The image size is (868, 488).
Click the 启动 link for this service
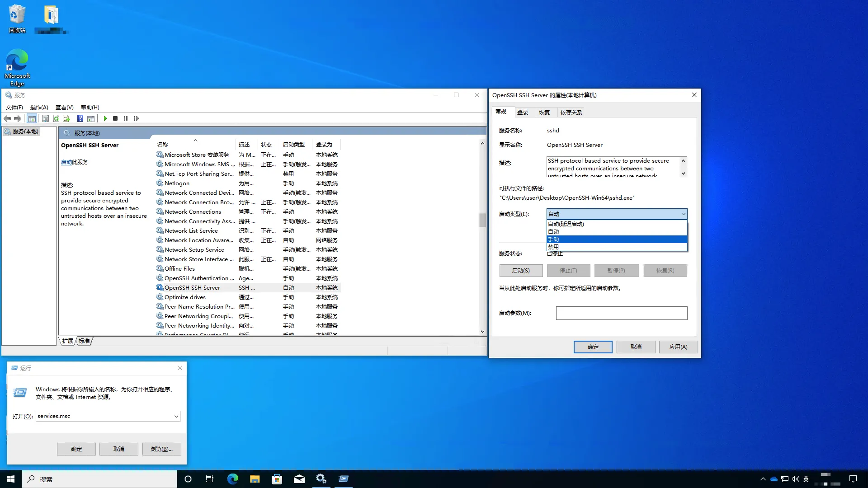[66, 162]
